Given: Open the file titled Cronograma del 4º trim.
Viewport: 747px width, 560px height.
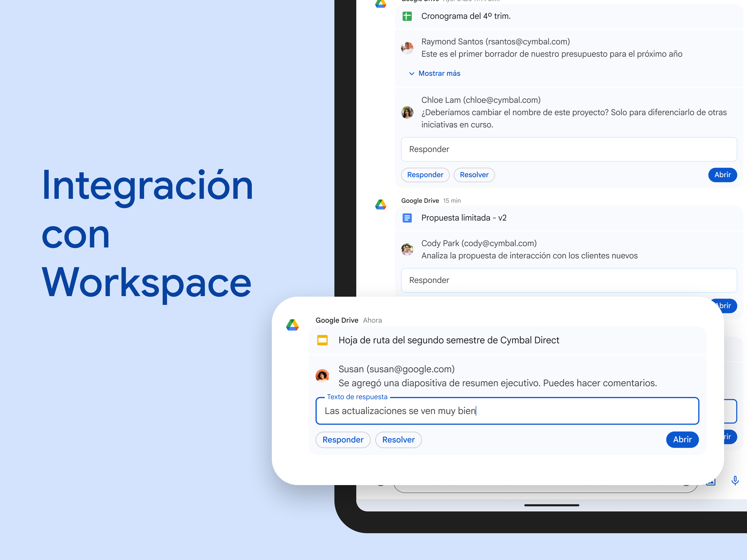Looking at the screenshot, I should coord(466,16).
